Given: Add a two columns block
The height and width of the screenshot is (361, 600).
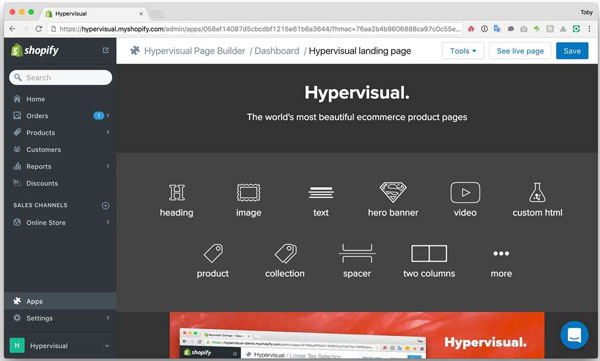Looking at the screenshot, I should coord(429,261).
